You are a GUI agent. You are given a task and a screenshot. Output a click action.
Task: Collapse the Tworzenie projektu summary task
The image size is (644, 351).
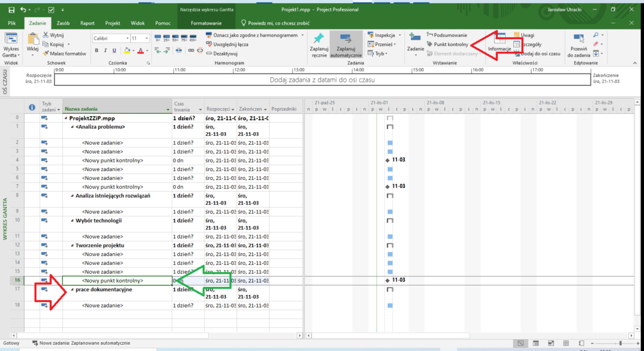(72, 245)
